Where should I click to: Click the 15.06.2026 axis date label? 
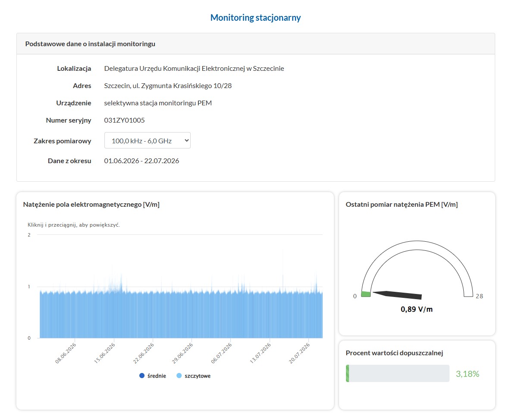coord(104,353)
